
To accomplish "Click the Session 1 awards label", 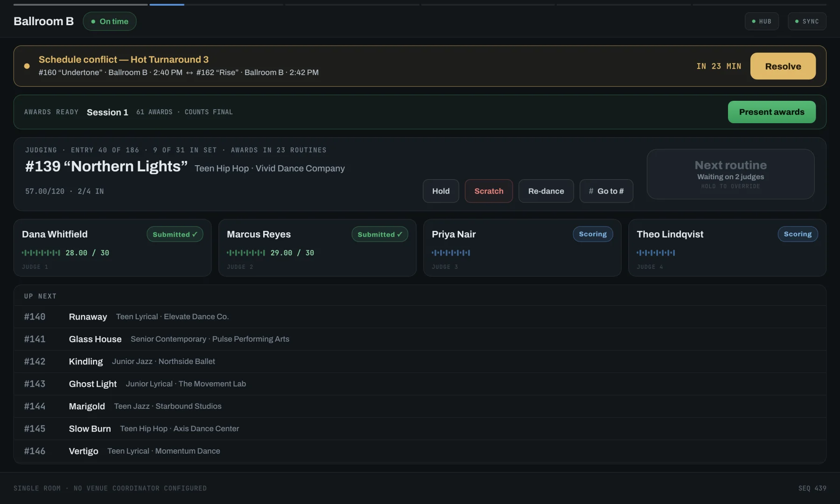I will pyautogui.click(x=107, y=112).
